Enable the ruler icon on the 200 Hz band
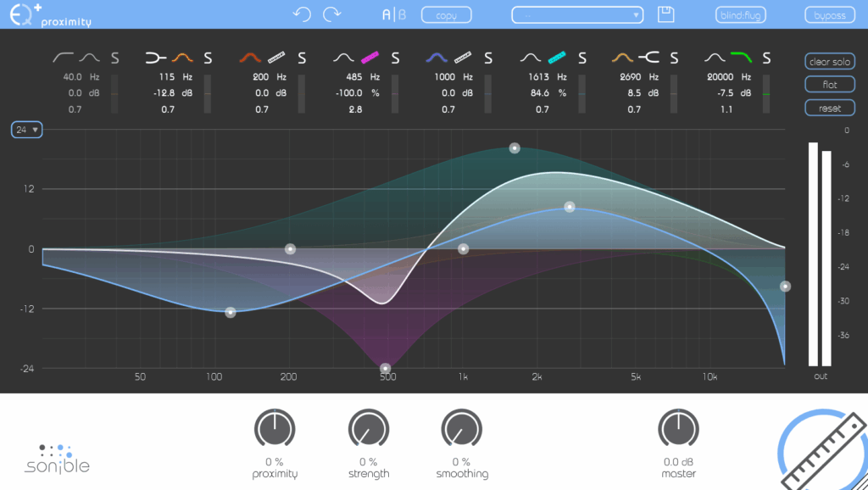This screenshot has height=490, width=868. (x=276, y=57)
